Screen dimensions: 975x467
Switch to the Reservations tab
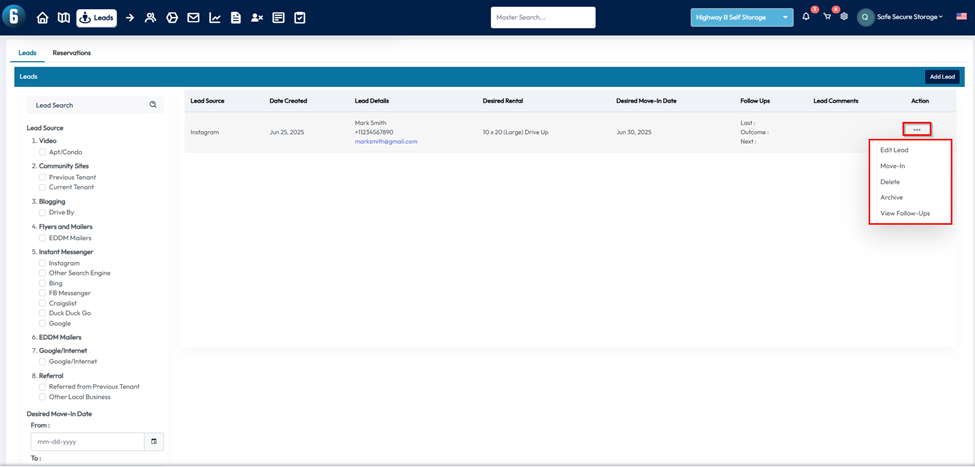pyautogui.click(x=72, y=53)
